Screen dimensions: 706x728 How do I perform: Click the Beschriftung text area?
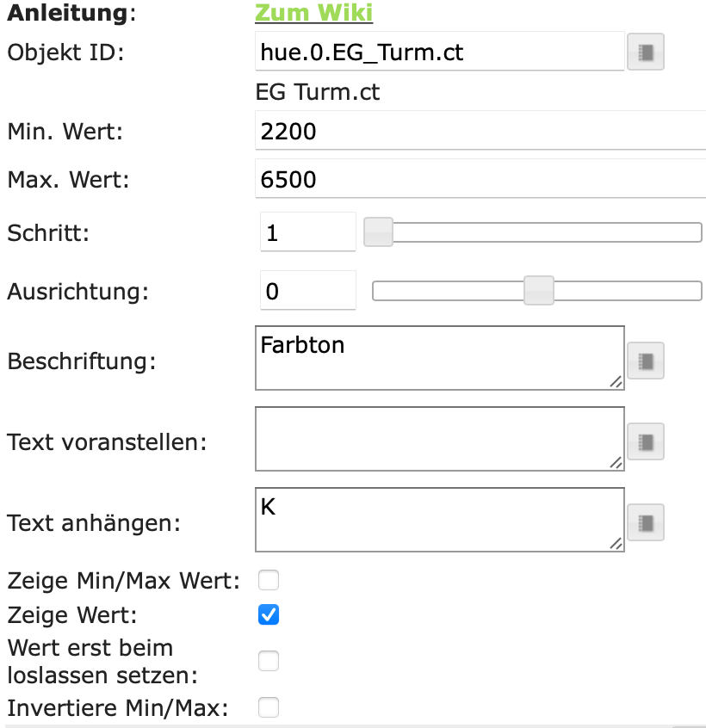coord(439,358)
